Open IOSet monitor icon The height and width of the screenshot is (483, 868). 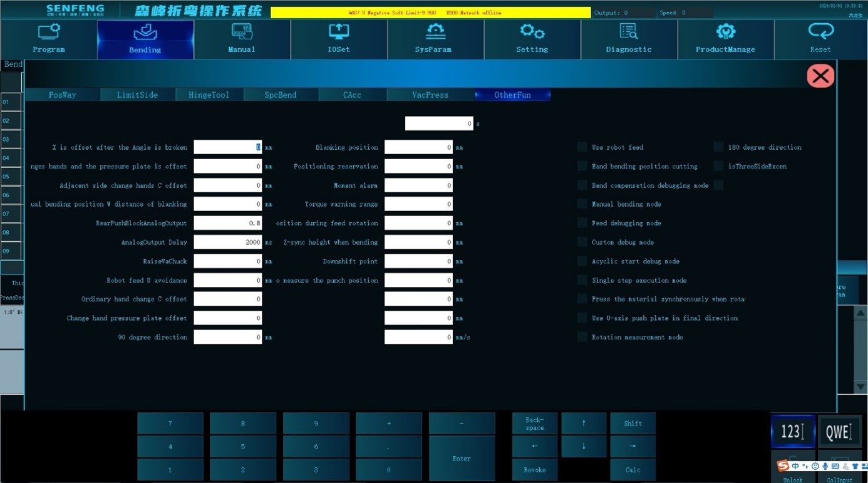tap(339, 31)
